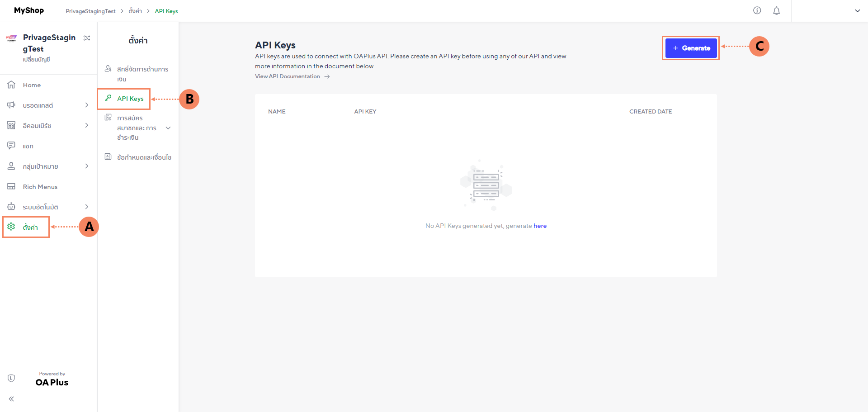Expand the ระบบอัตโนมัติ submenu chevron
868x412 pixels.
click(x=87, y=207)
